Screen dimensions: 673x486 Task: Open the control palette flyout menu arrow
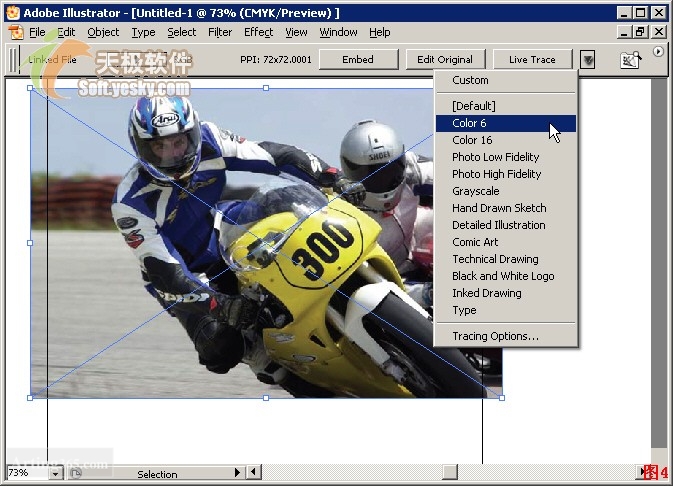click(658, 52)
